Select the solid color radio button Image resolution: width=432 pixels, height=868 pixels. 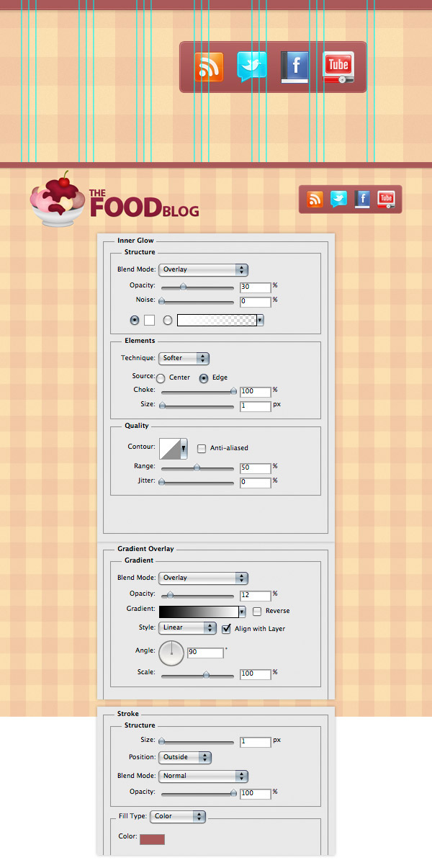pos(135,320)
